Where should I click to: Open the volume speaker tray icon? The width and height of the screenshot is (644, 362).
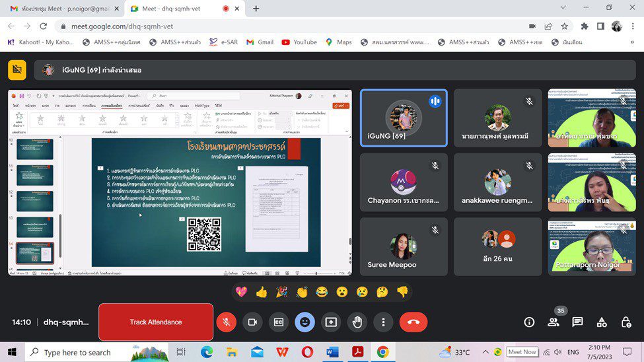coord(557,352)
